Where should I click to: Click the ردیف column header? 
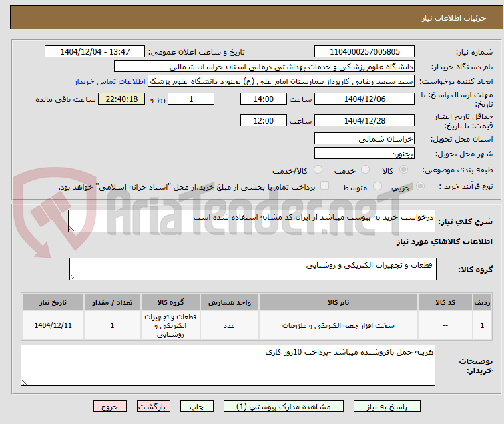(482, 302)
